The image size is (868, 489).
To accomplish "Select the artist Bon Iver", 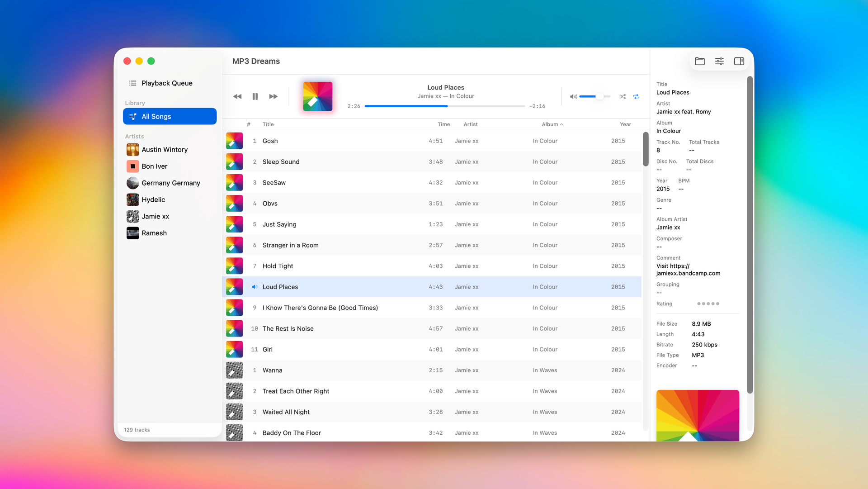I will point(154,166).
